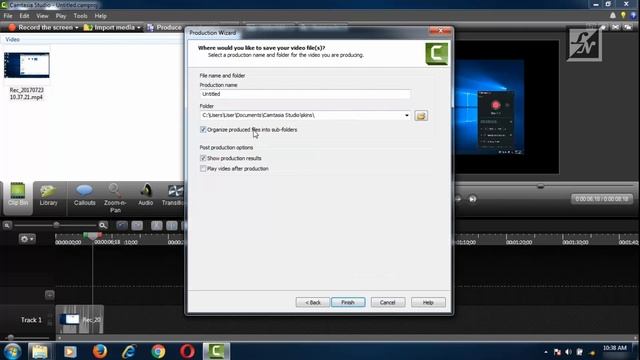Click Import media button
This screenshot has height=360, width=640.
click(x=109, y=27)
